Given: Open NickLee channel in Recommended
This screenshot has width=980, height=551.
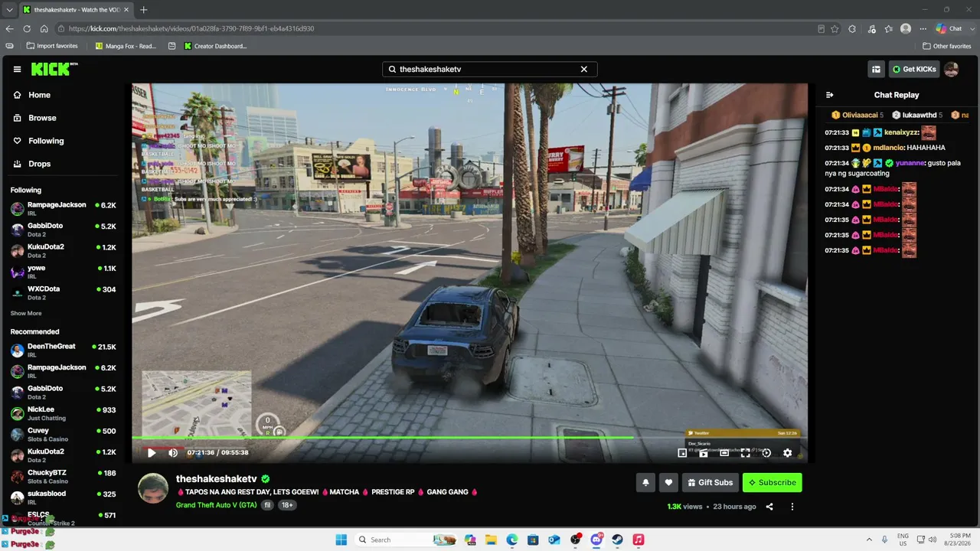Looking at the screenshot, I should (x=63, y=413).
